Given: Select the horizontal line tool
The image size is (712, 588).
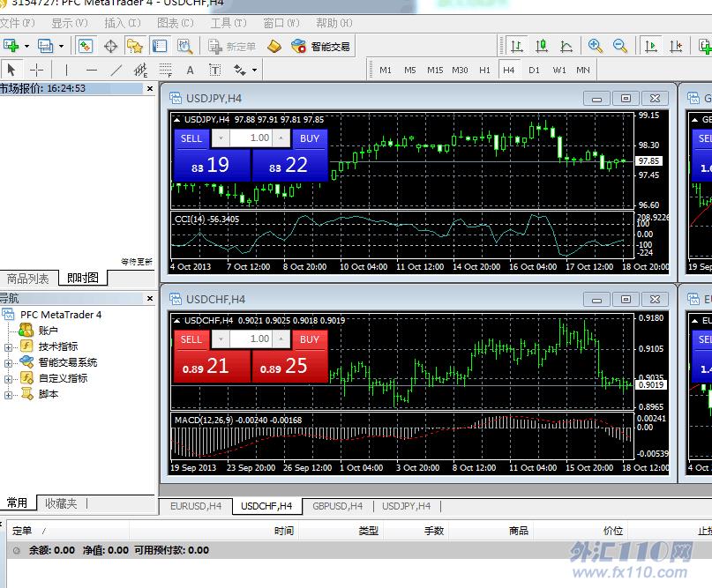Looking at the screenshot, I should click(x=92, y=70).
